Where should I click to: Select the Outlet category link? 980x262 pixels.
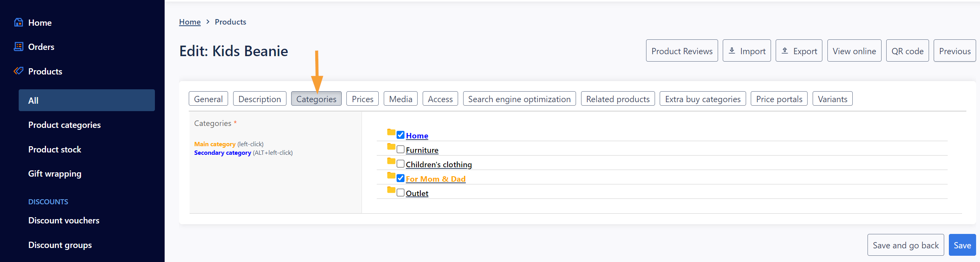point(417,193)
